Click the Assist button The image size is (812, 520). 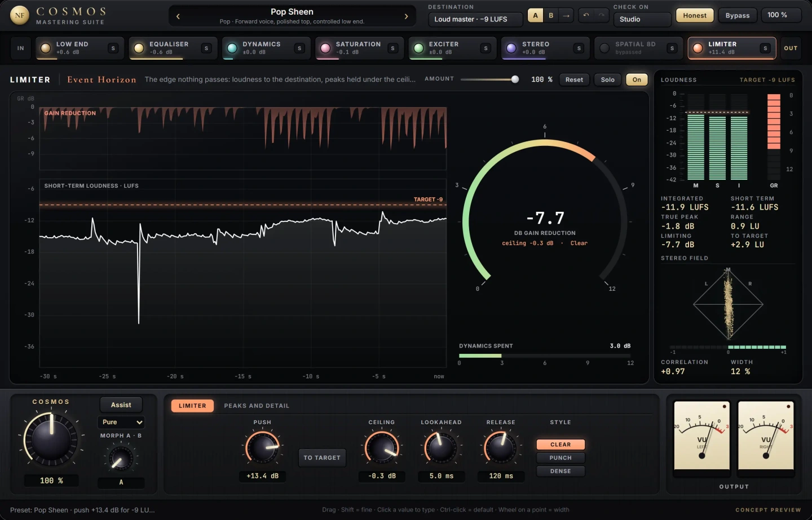(121, 405)
